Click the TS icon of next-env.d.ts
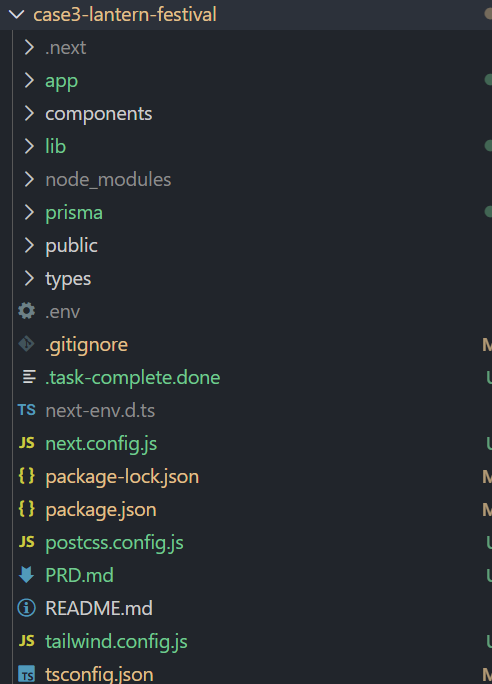The width and height of the screenshot is (492, 684). [27, 410]
